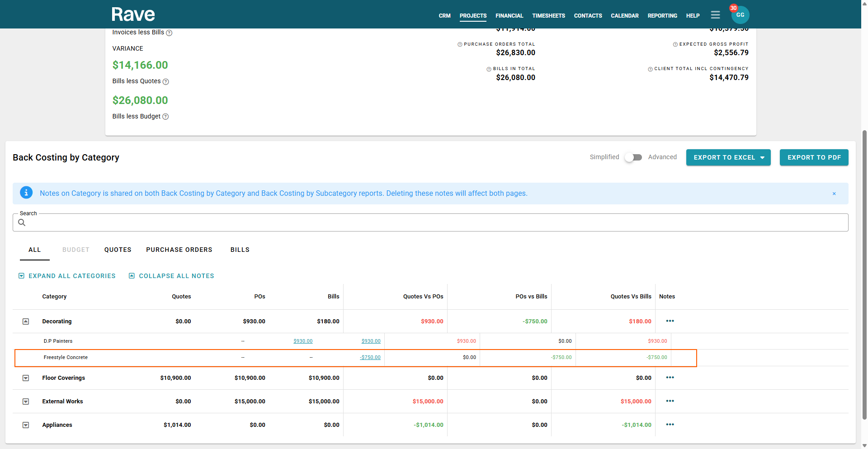Toggle Simplified/Advanced view switch
Viewport: 868px width, 449px height.
coord(633,157)
